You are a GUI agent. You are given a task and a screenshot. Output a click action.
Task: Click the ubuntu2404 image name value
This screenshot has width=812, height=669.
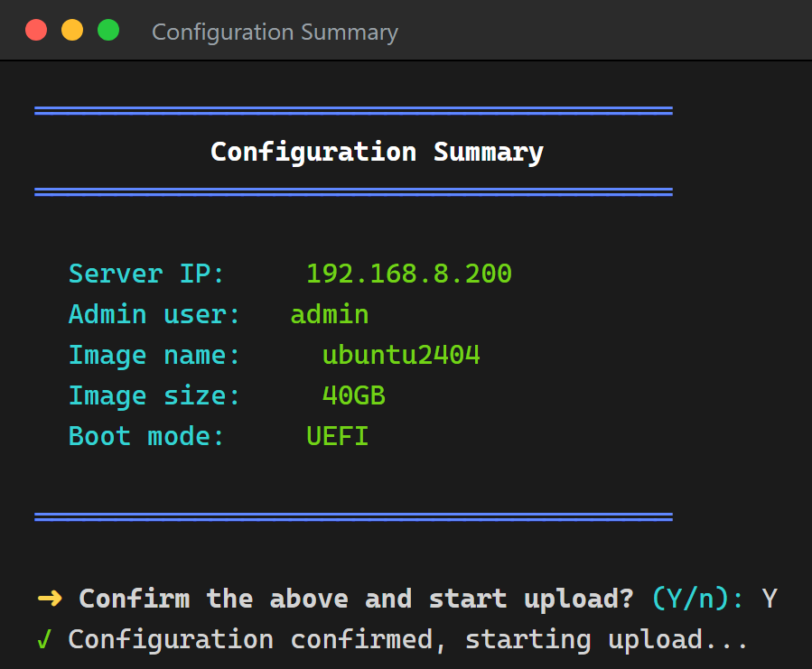tap(401, 355)
